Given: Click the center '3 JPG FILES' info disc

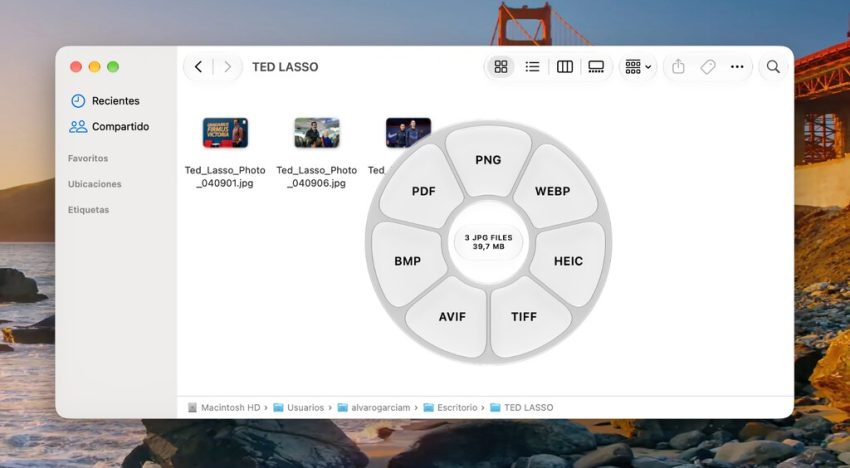Looking at the screenshot, I should 488,242.
